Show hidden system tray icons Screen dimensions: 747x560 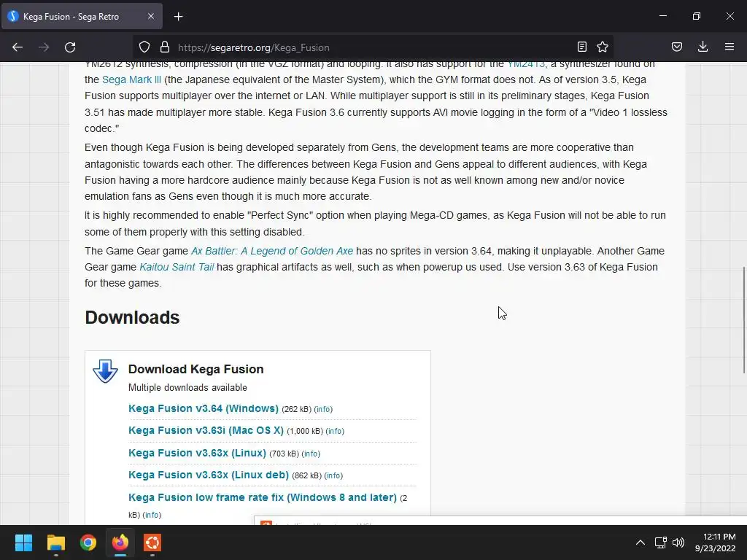pos(640,542)
